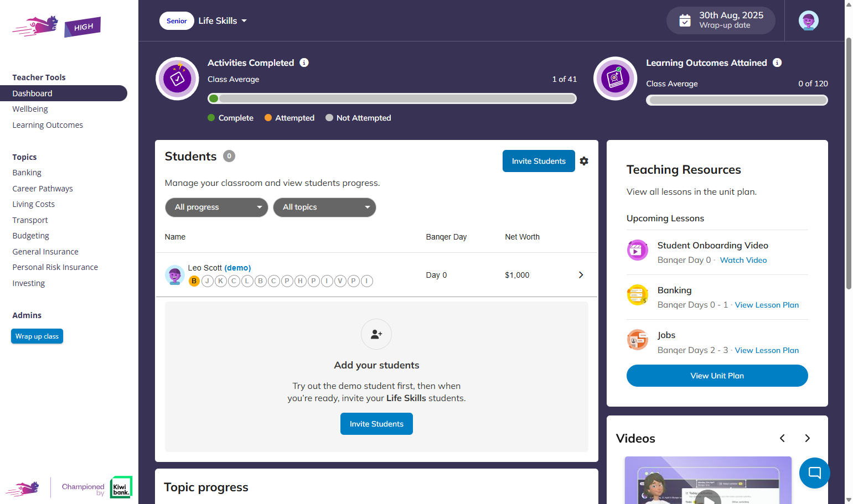Open Learning Outcomes in the sidebar
Viewport: 853px width, 504px height.
[x=48, y=125]
